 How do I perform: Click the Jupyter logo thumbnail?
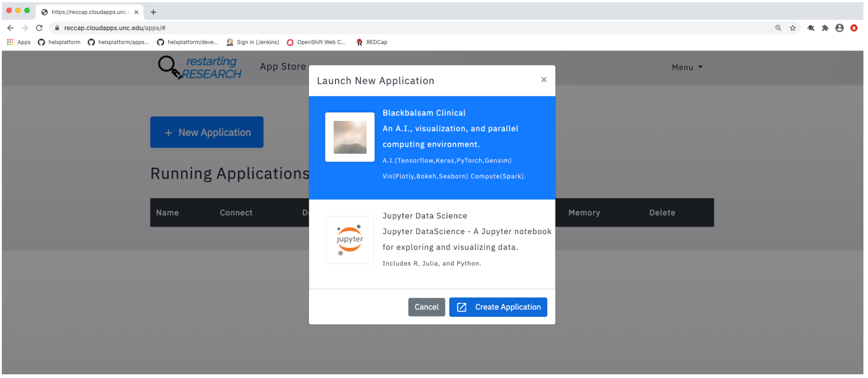pyautogui.click(x=350, y=240)
